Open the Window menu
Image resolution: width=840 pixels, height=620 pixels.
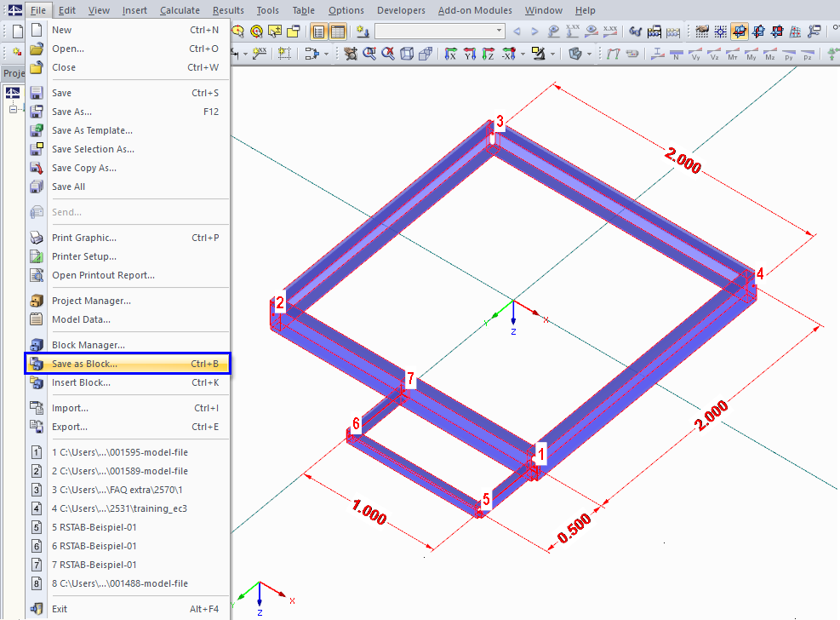click(x=543, y=10)
